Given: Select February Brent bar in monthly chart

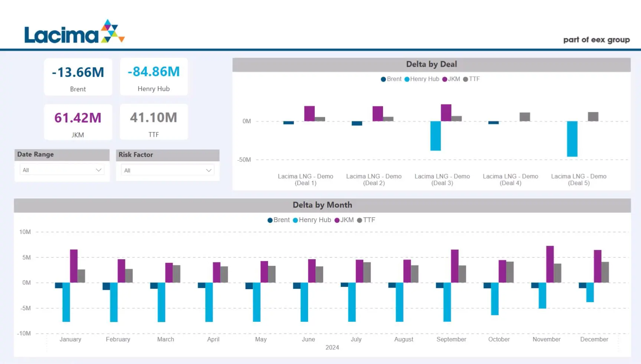Looking at the screenshot, I should 106,286.
